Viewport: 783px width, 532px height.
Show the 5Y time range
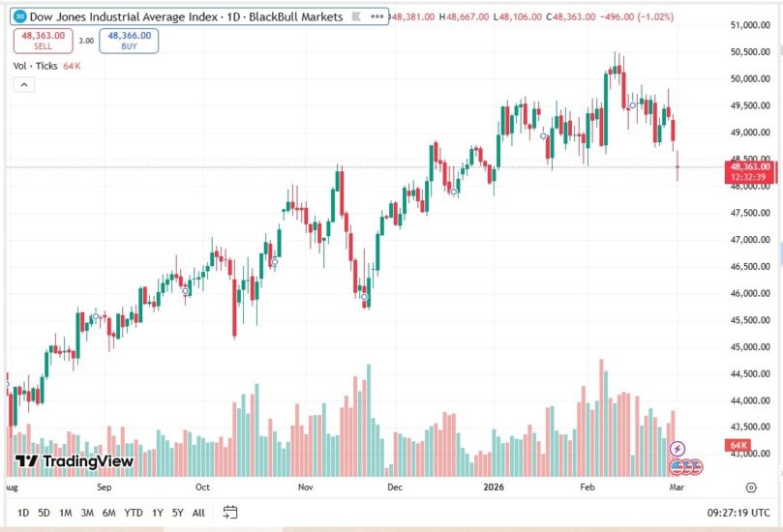pos(178,513)
